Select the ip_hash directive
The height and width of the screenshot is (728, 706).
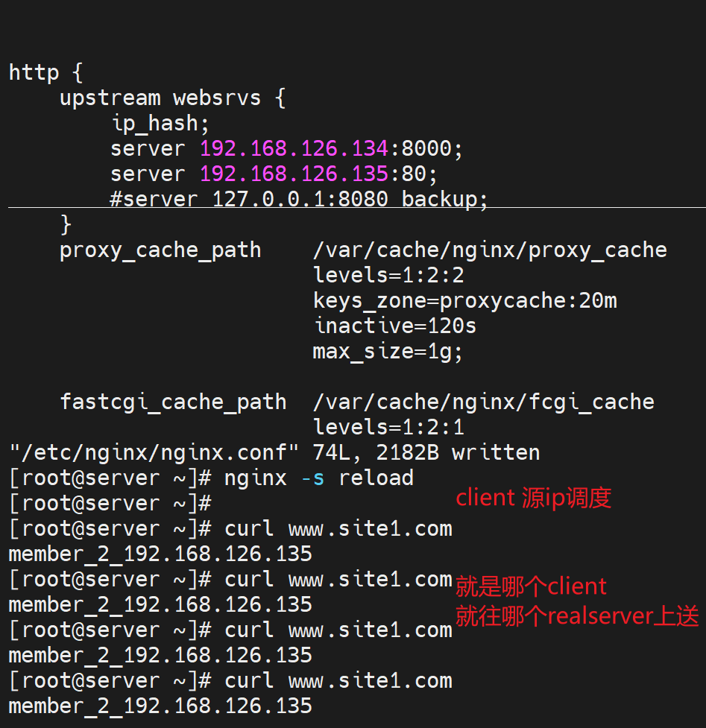[155, 124]
